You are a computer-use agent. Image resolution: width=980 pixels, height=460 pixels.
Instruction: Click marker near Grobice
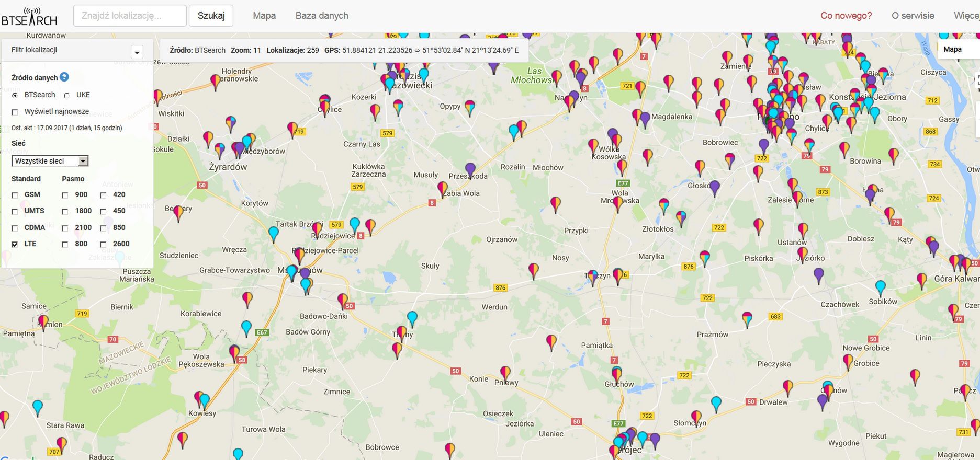coord(848,361)
